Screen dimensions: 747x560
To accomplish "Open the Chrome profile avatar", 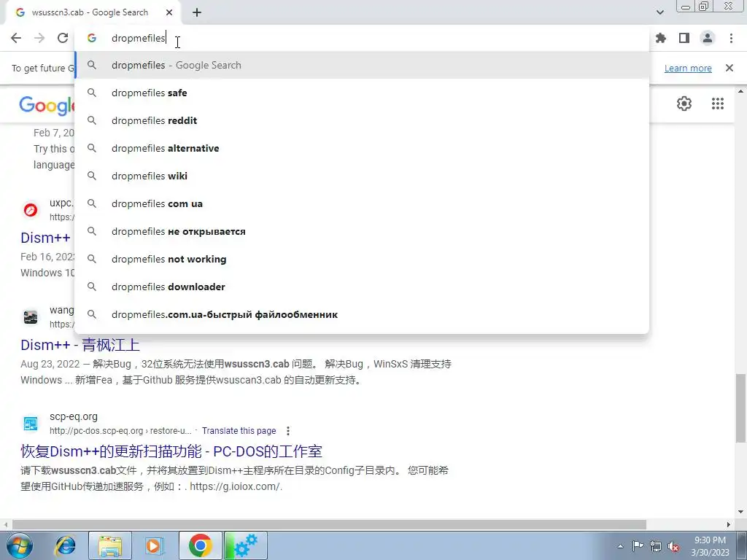I will tap(708, 38).
